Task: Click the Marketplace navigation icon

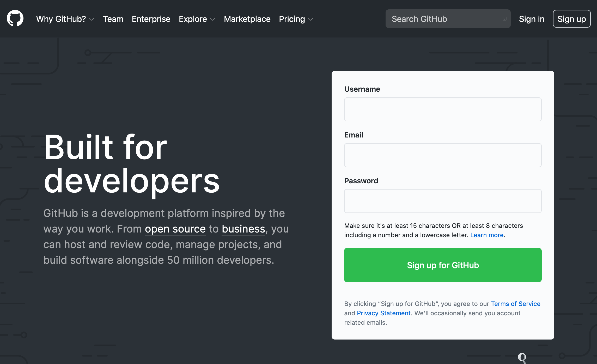Action: click(x=247, y=19)
